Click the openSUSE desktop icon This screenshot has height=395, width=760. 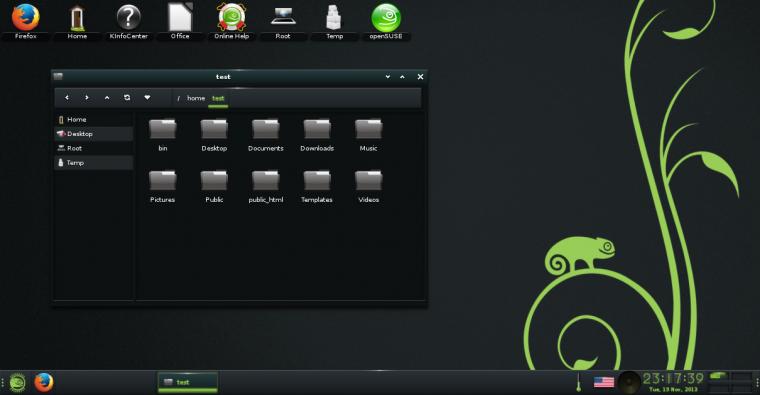pyautogui.click(x=386, y=21)
